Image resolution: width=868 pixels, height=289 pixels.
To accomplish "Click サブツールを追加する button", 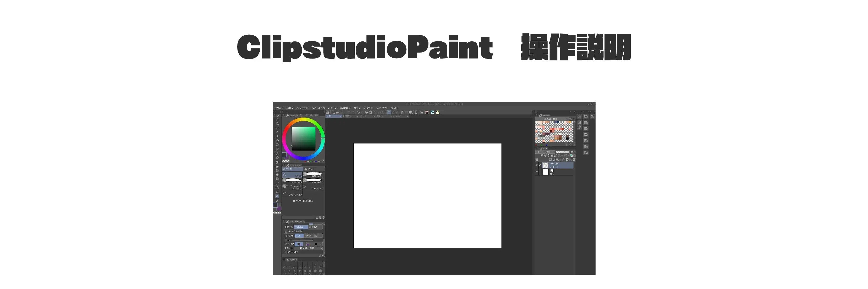I will [x=303, y=201].
